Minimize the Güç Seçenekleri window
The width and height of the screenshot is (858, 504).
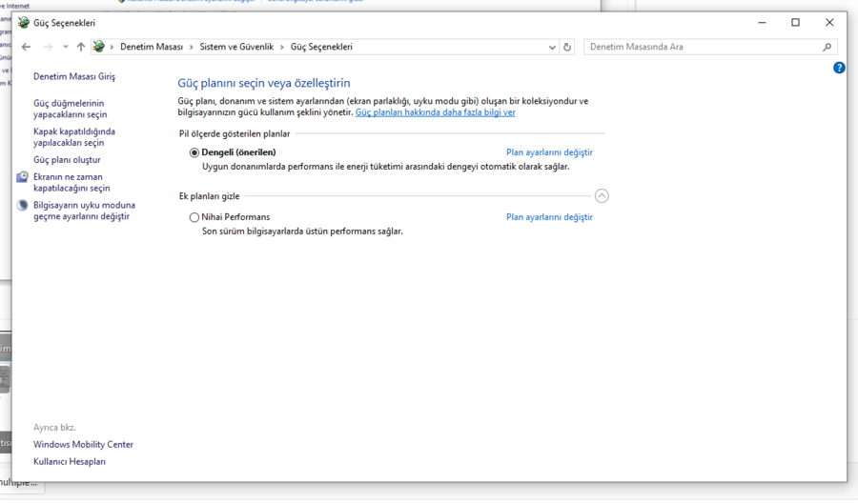tap(762, 23)
